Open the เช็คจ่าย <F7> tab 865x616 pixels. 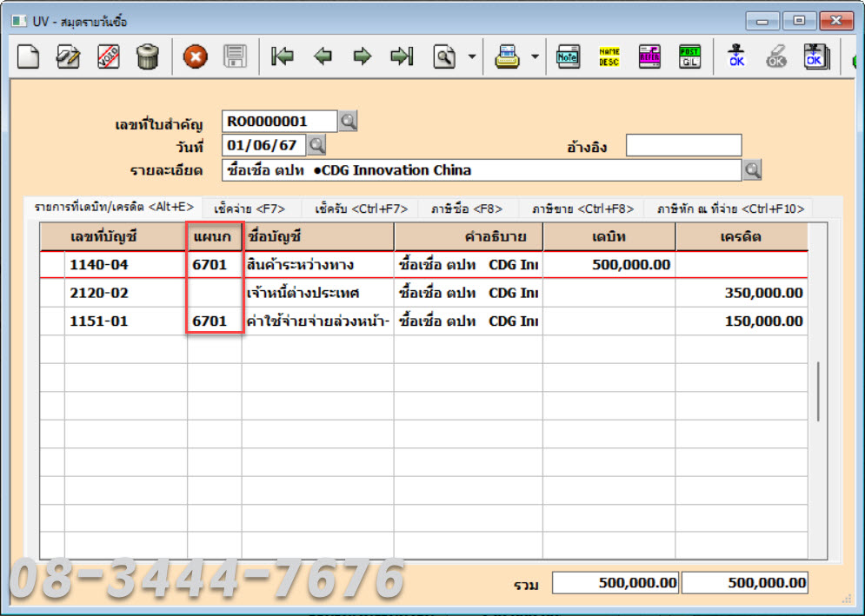[250, 209]
